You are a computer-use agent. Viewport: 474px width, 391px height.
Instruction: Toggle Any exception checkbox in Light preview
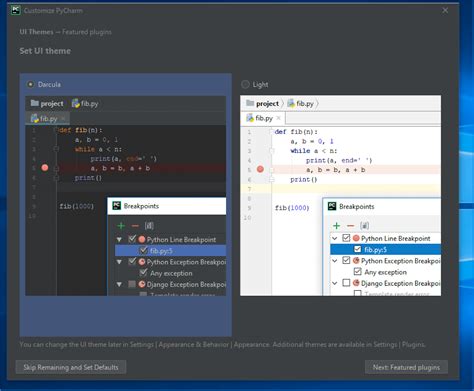tap(358, 271)
